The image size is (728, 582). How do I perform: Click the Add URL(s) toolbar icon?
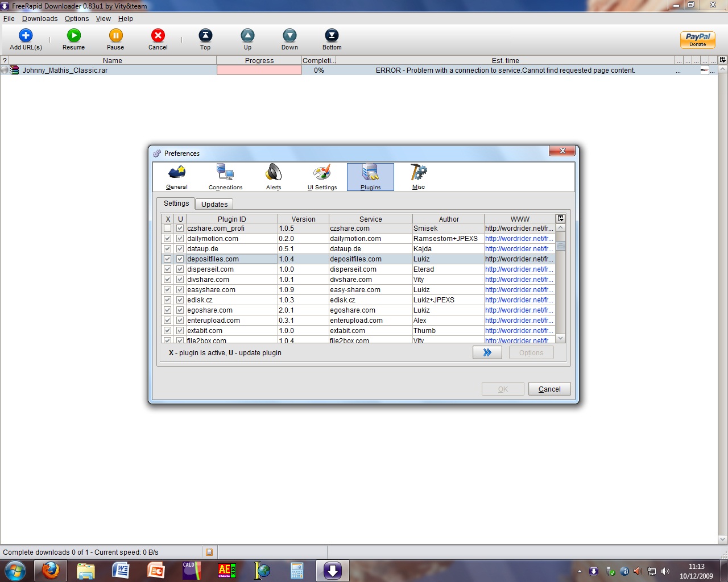pos(26,36)
